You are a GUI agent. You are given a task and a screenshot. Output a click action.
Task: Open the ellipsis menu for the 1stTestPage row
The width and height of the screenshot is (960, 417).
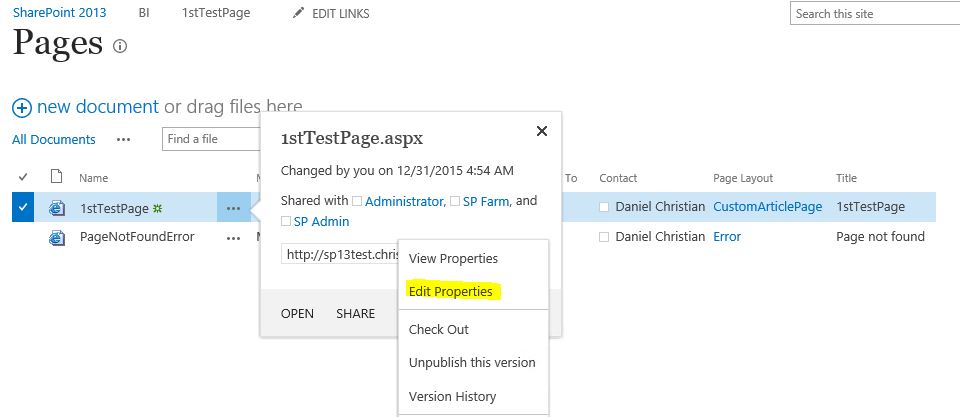233,208
